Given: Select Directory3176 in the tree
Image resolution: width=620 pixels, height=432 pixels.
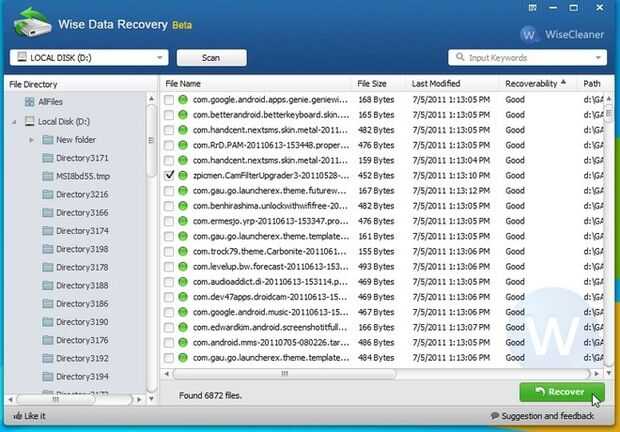Looking at the screenshot, I should [x=82, y=340].
